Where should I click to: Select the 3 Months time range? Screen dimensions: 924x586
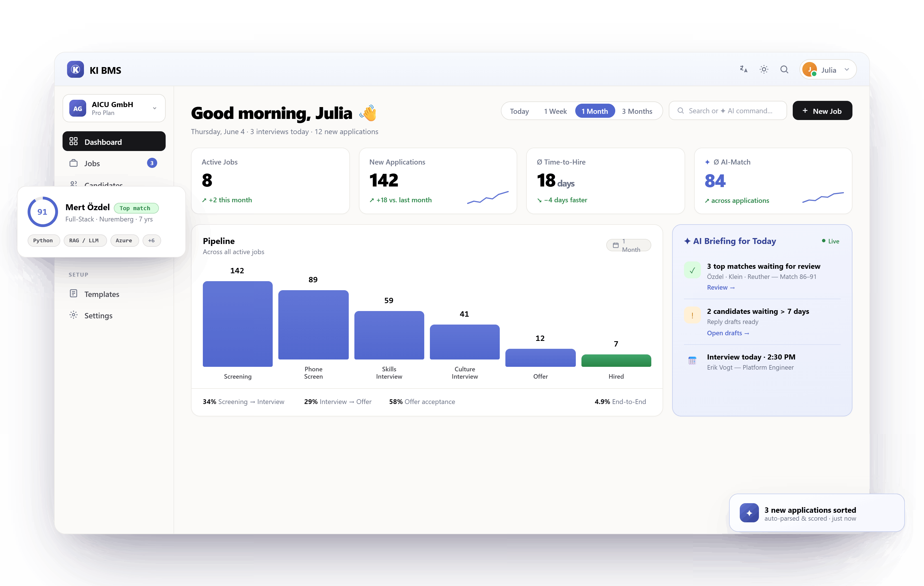(637, 111)
